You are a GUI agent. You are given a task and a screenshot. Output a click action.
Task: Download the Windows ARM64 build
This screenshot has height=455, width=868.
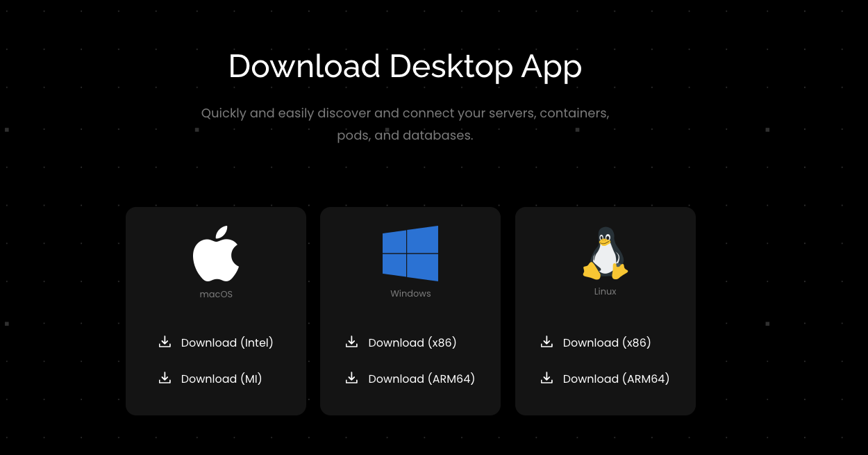422,379
